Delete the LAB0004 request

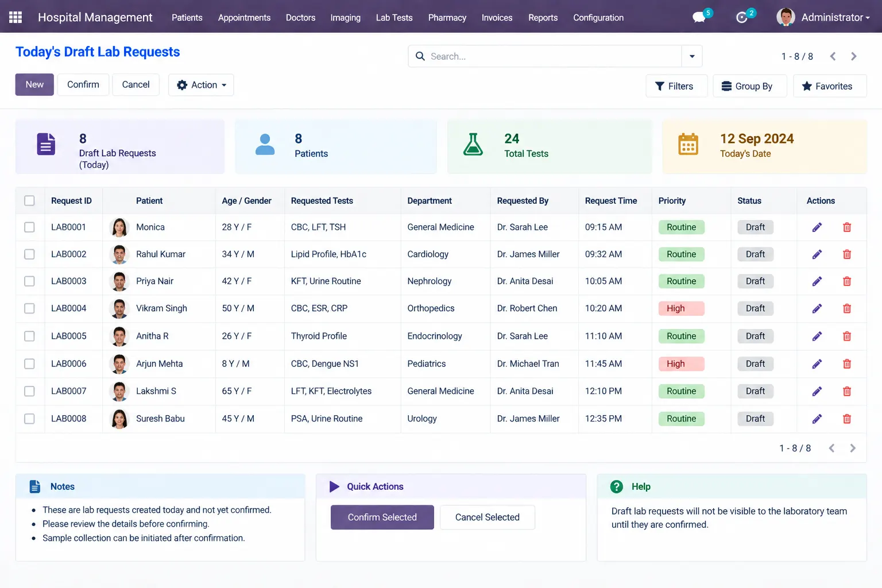(x=847, y=308)
